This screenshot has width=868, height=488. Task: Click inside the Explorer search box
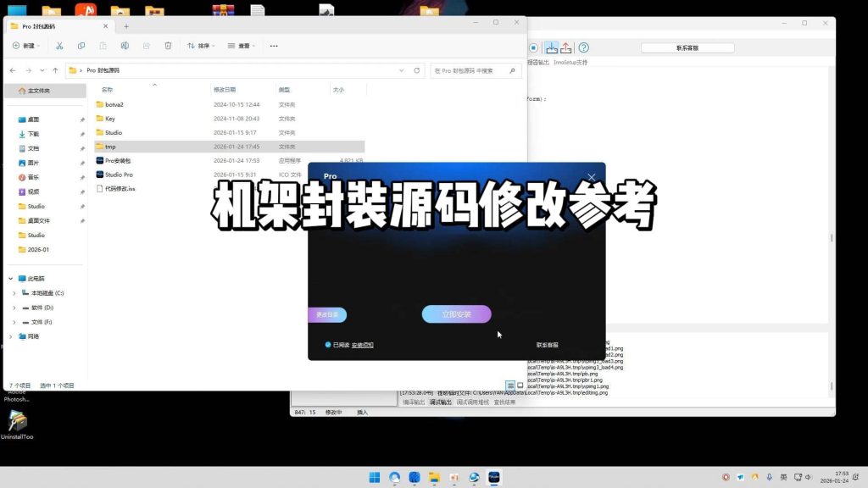tap(475, 70)
